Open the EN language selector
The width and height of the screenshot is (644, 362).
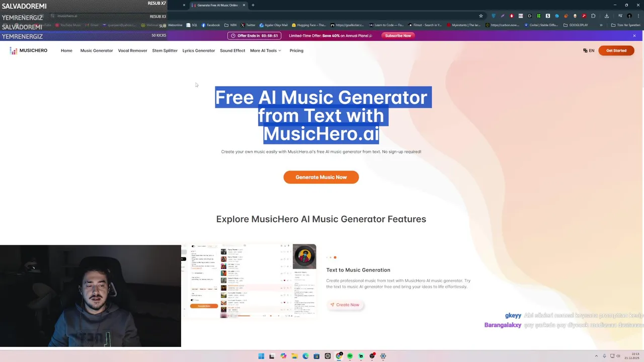(x=589, y=51)
